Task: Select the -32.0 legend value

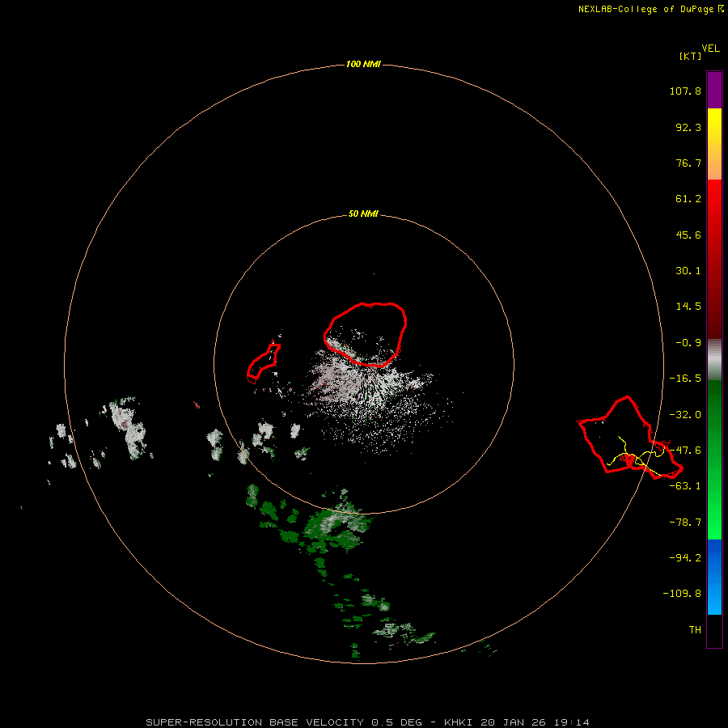Action: point(685,415)
